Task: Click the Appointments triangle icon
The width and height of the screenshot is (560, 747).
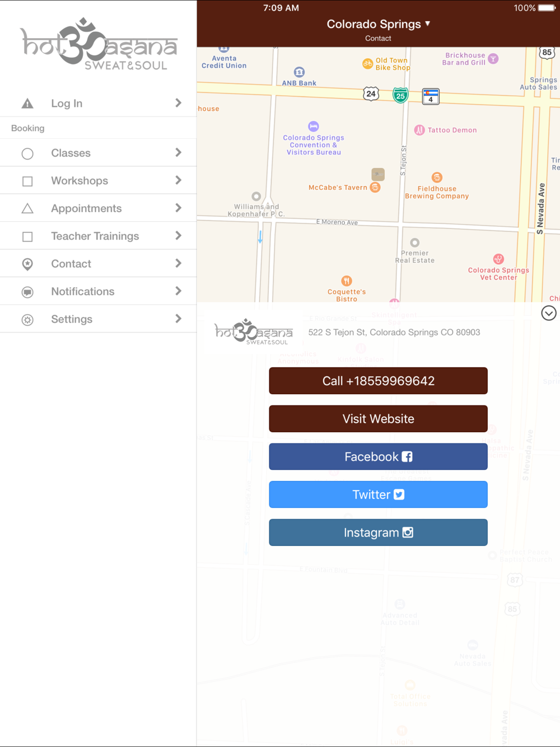Action: click(27, 208)
